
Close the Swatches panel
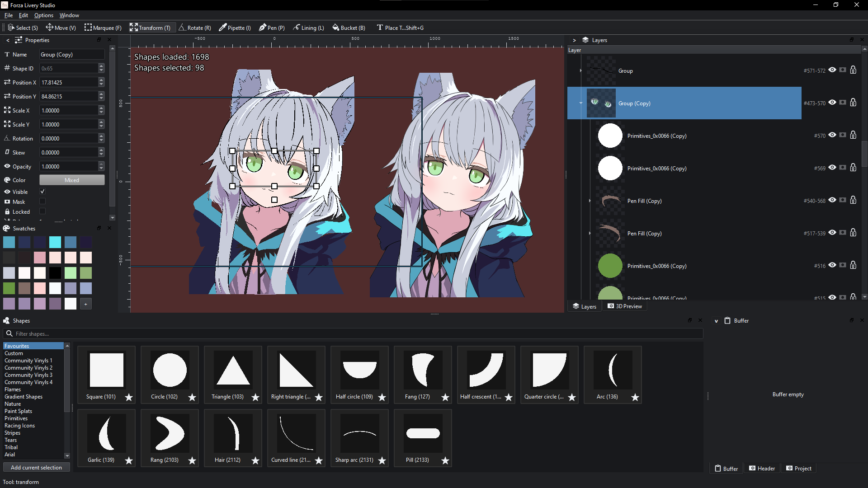(109, 228)
